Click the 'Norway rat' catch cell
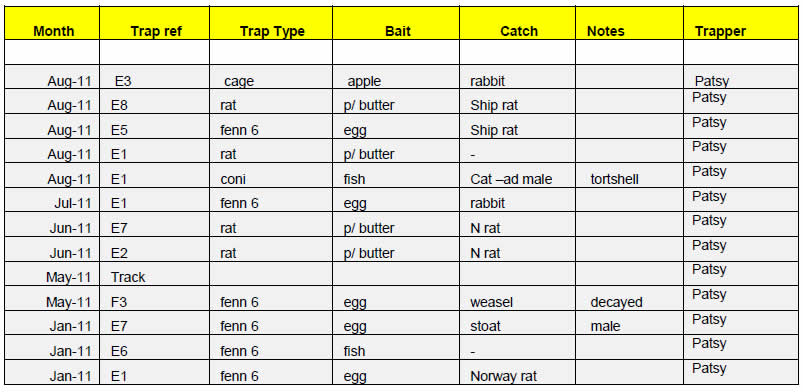Screen dimensions: 803x392 click(518, 373)
